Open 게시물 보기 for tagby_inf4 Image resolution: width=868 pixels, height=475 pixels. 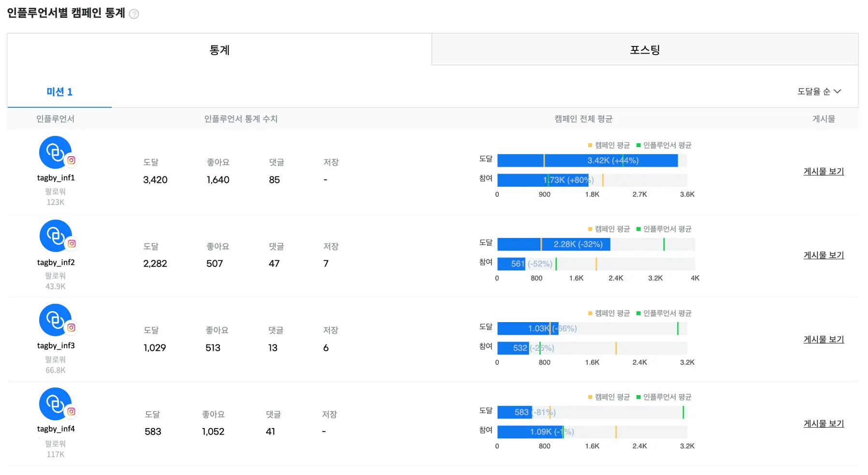click(824, 423)
